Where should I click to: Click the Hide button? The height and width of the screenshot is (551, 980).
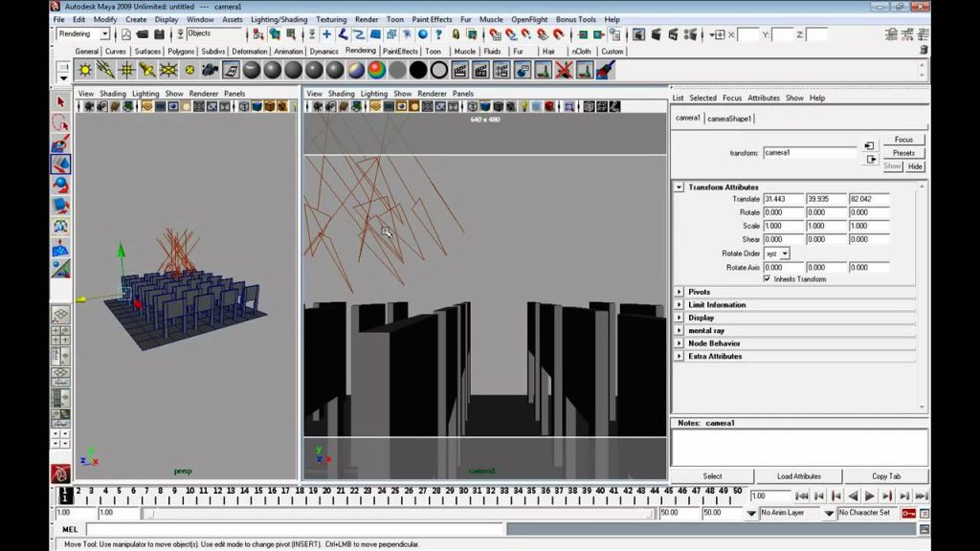tap(914, 166)
